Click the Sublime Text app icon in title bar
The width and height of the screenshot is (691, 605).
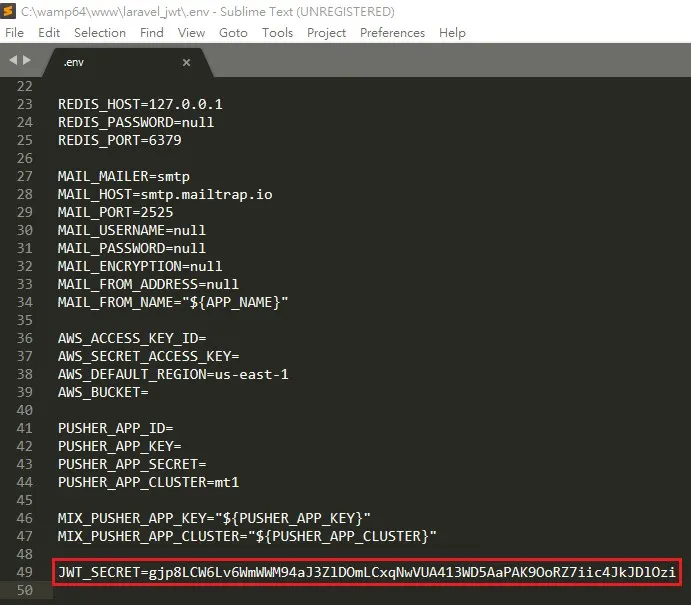click(8, 11)
